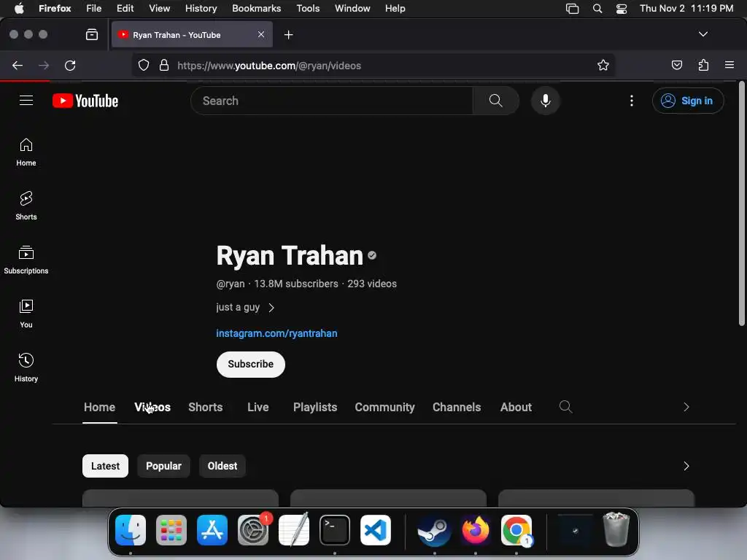Click the YouTube search input field

pyautogui.click(x=332, y=101)
